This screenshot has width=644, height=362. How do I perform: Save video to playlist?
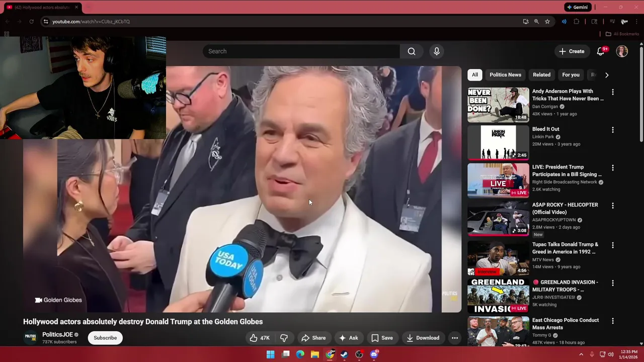click(382, 338)
